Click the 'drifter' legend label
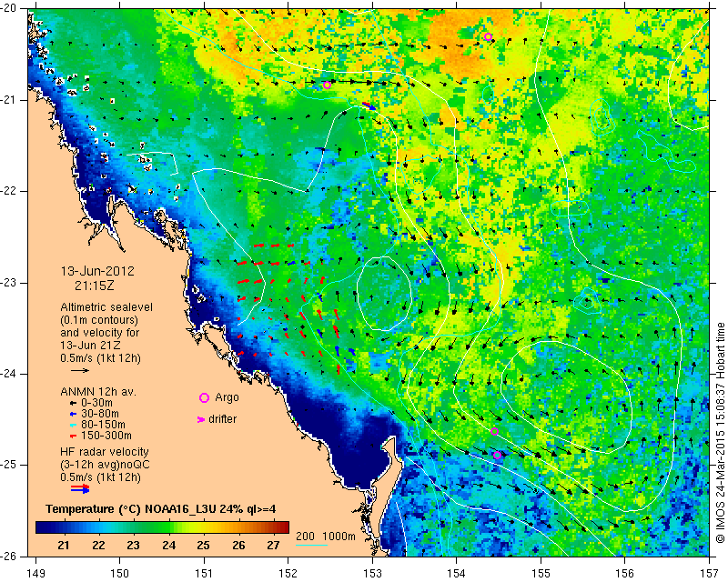 tap(222, 419)
